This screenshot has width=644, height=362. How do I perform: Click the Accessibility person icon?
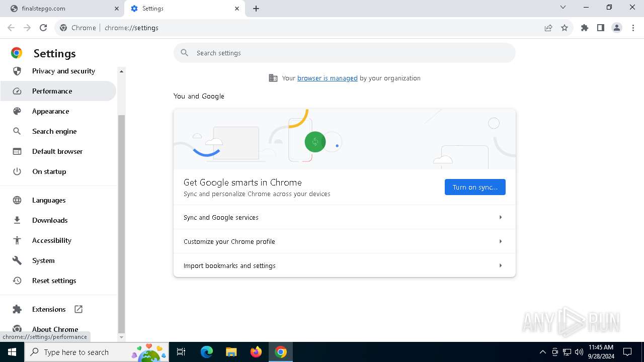[x=17, y=240]
